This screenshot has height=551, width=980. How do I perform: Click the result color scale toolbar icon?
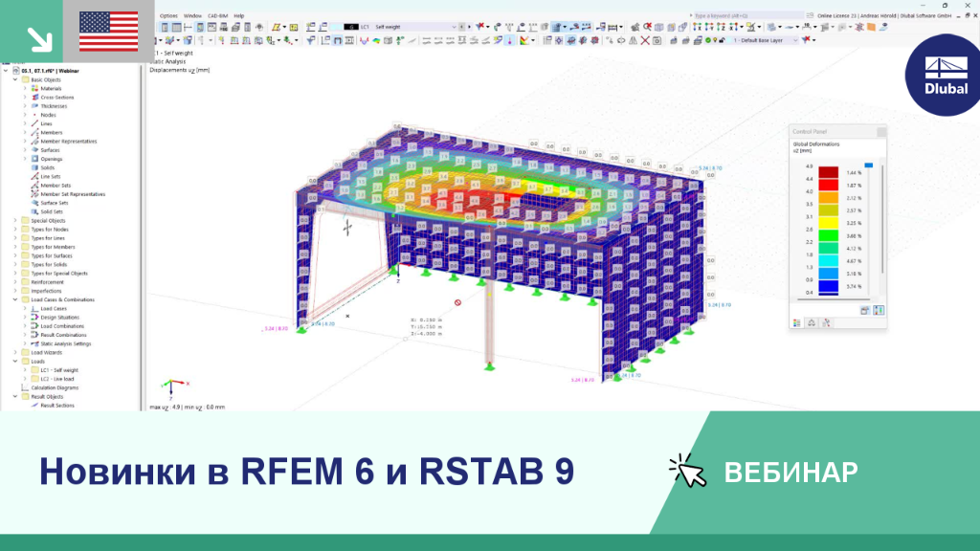click(523, 40)
